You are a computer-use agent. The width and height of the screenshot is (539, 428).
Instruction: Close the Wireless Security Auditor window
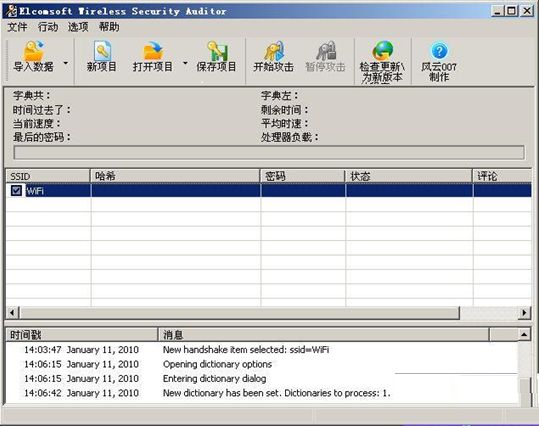(x=527, y=11)
